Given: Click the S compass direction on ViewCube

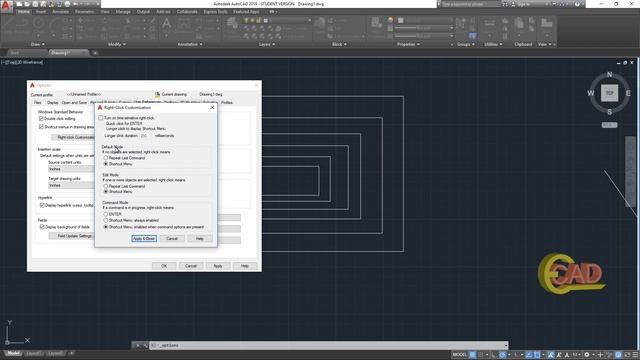Looking at the screenshot, I should (609, 112).
